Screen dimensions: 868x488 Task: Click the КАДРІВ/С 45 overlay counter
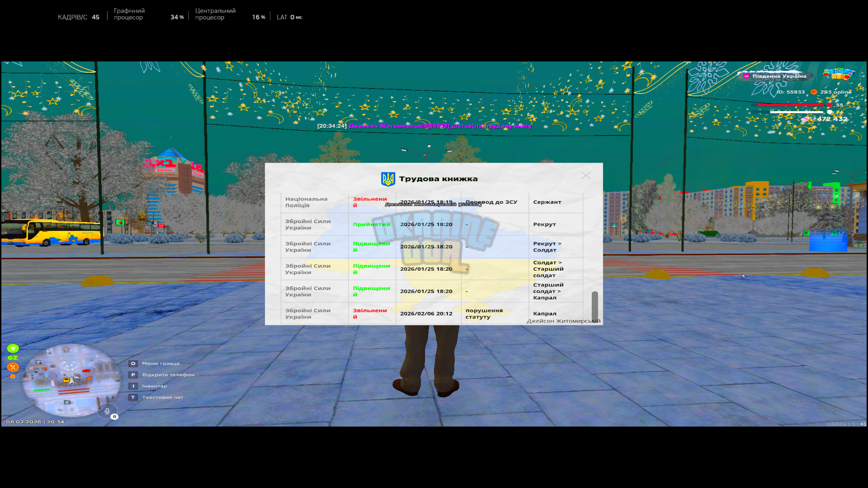(x=78, y=17)
